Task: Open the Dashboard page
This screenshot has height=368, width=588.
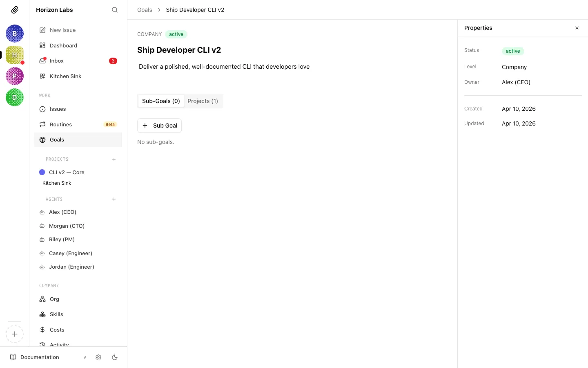Action: pyautogui.click(x=78, y=45)
